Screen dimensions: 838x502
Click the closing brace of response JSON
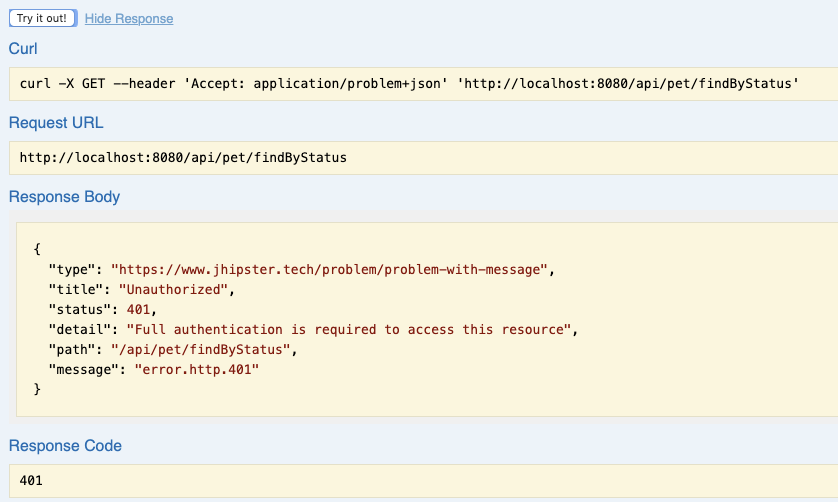click(x=37, y=389)
